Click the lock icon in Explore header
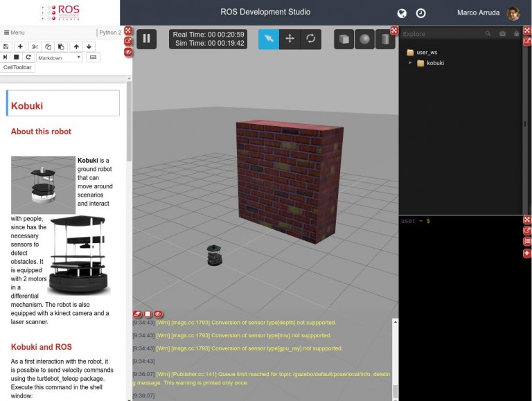This screenshot has width=532, height=401. [x=516, y=33]
